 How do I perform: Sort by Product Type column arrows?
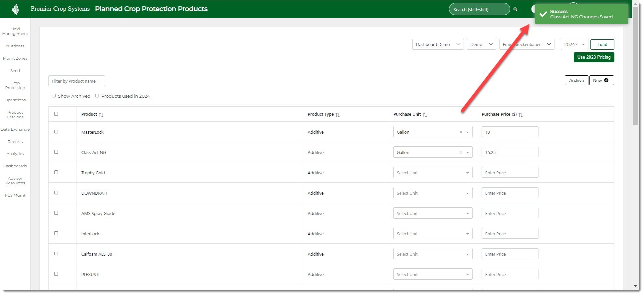337,115
